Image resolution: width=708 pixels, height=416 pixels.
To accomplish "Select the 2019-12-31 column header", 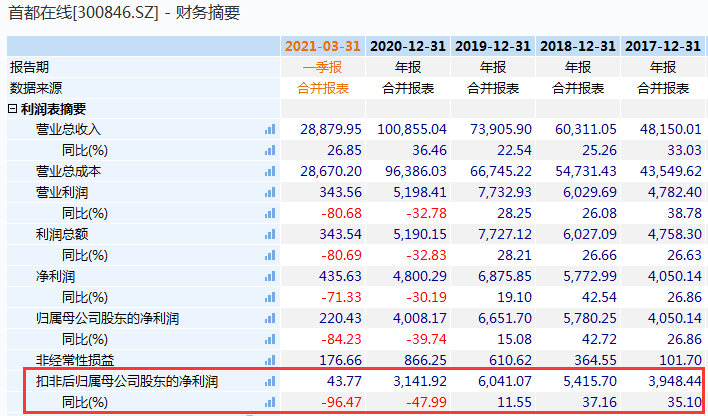I will [493, 46].
